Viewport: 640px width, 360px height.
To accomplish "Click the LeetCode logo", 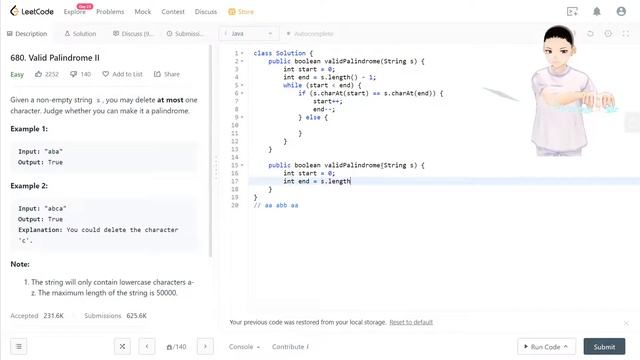I will 32,11.
